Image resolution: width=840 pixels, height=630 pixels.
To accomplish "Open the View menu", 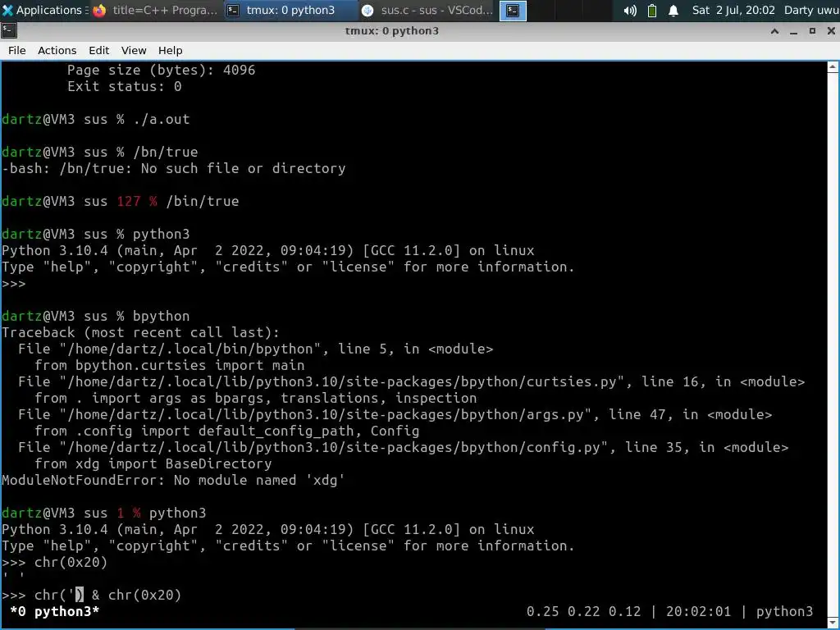I will [134, 50].
